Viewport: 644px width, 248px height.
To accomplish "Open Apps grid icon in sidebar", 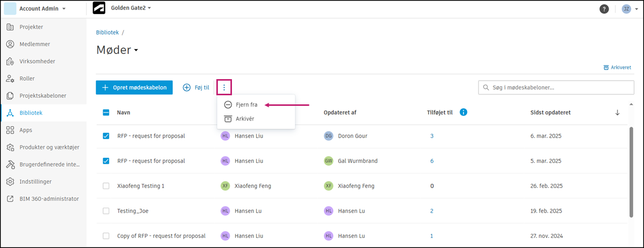I will click(10, 130).
